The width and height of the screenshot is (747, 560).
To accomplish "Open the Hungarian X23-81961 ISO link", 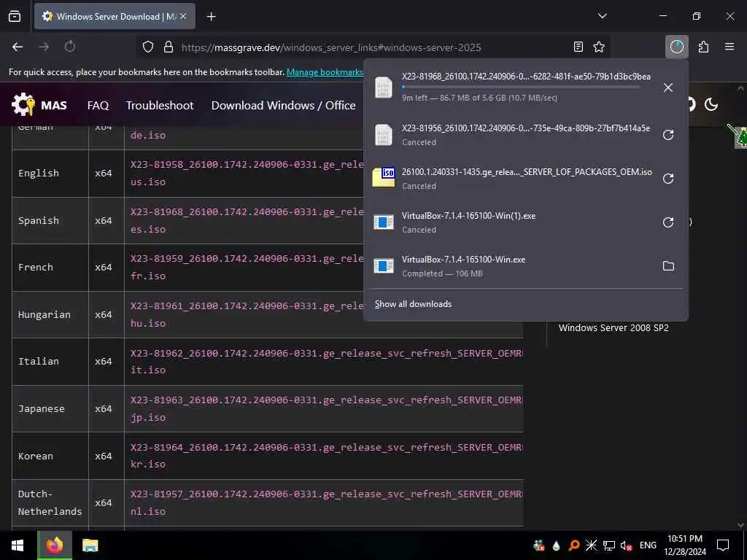I will click(x=247, y=314).
